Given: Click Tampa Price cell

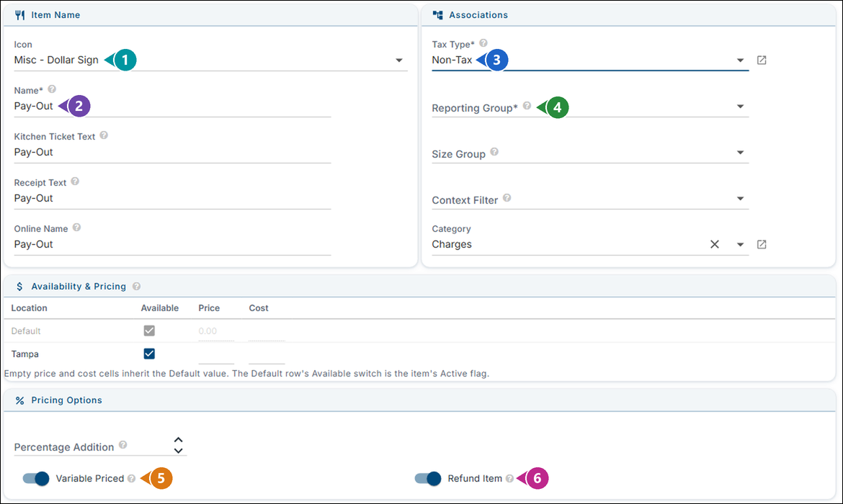Looking at the screenshot, I should pyautogui.click(x=216, y=354).
